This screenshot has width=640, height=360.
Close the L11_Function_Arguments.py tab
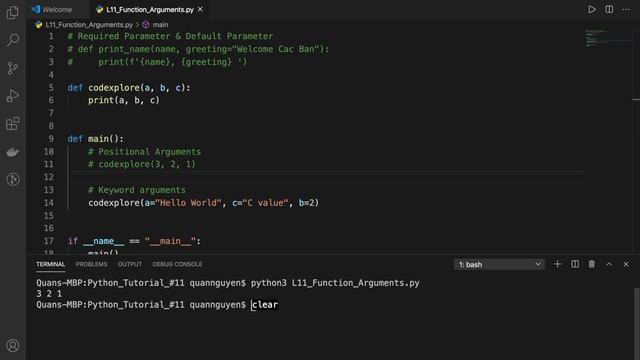(x=200, y=9)
